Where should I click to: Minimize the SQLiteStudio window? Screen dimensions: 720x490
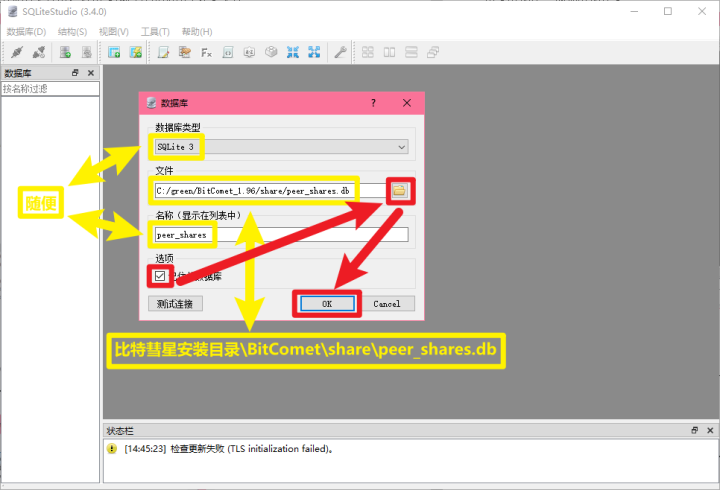pyautogui.click(x=635, y=11)
